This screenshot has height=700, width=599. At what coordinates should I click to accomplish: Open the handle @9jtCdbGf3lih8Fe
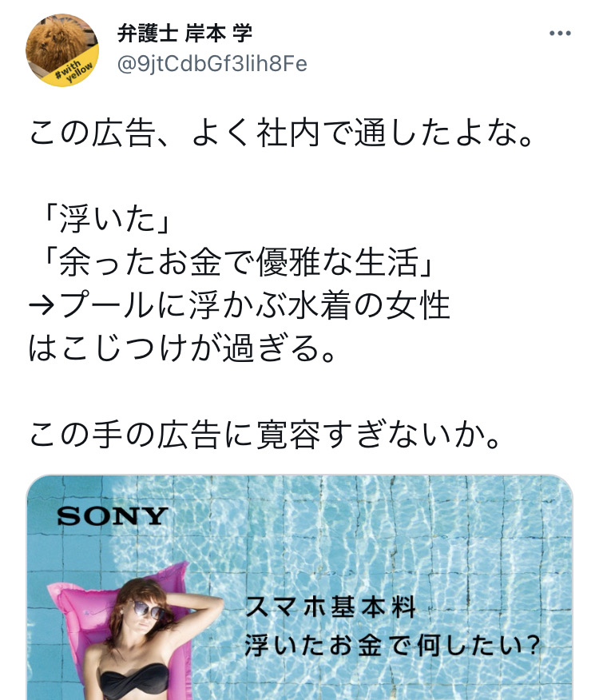pyautogui.click(x=212, y=64)
